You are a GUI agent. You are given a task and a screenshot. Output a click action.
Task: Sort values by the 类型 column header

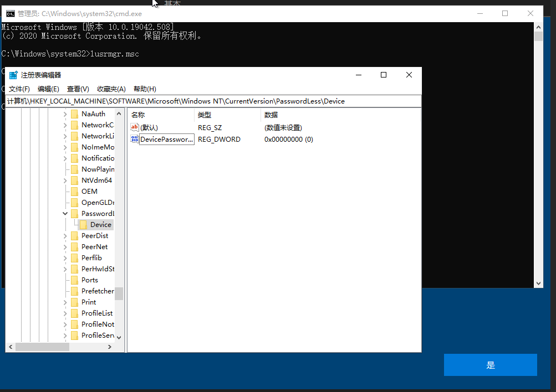228,115
